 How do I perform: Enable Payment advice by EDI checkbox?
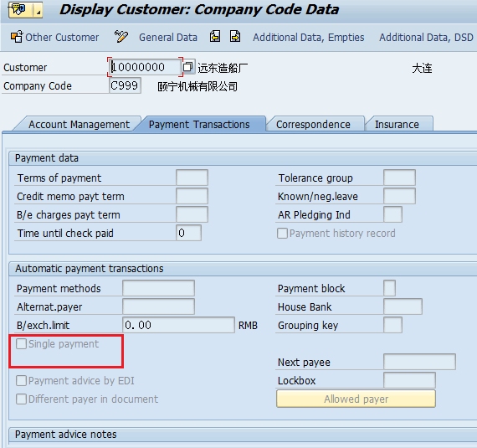click(21, 380)
